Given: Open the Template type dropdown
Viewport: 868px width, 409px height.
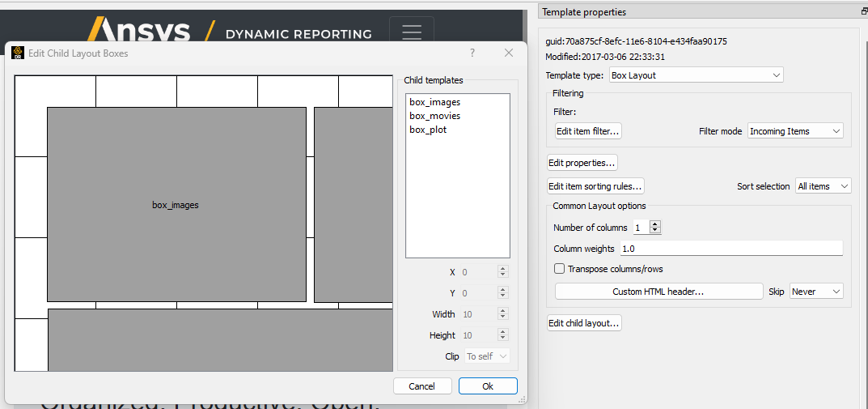Looking at the screenshot, I should pos(696,75).
